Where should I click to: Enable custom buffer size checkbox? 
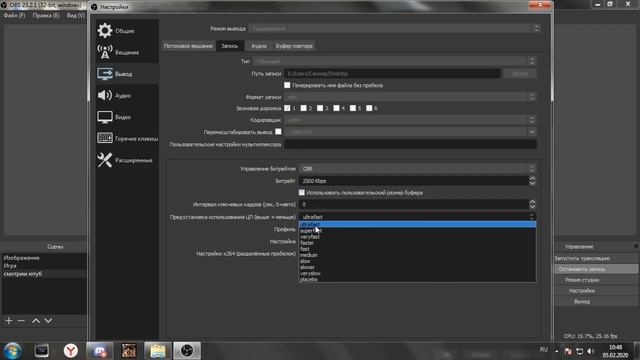tap(302, 192)
